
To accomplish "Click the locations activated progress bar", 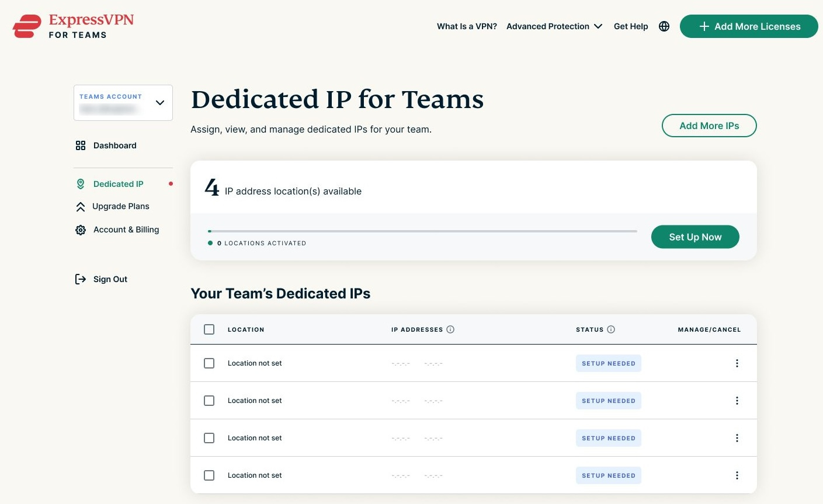I will click(x=422, y=231).
